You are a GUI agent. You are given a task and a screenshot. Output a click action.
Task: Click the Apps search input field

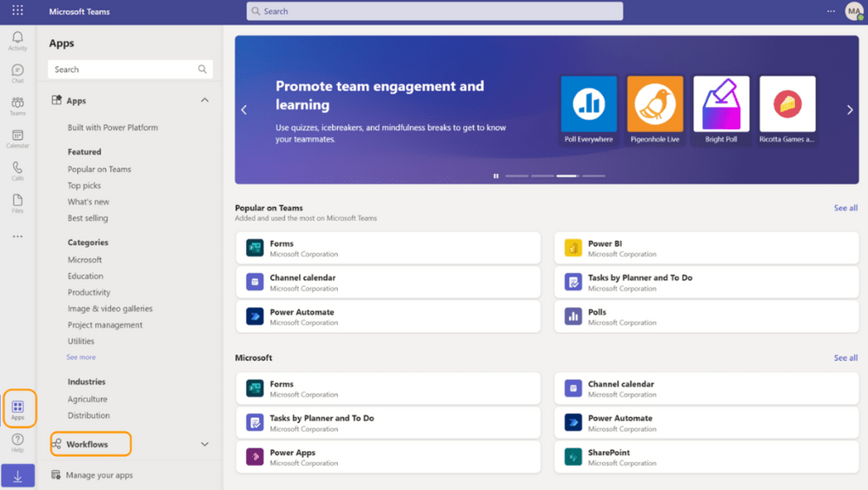[x=122, y=70]
